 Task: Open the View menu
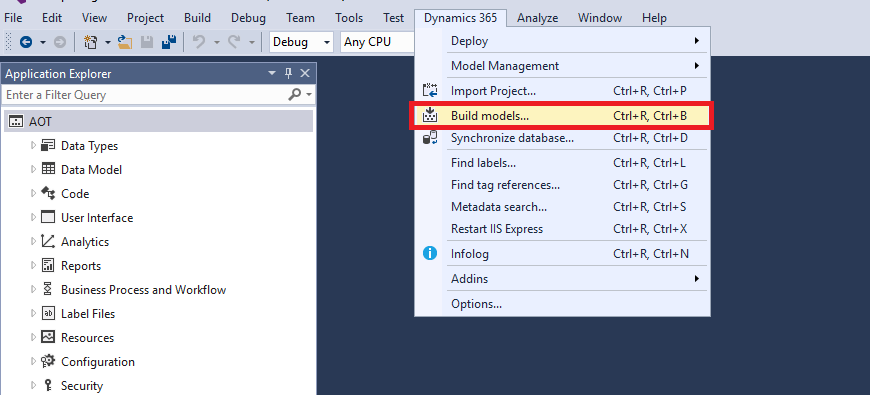tap(94, 18)
